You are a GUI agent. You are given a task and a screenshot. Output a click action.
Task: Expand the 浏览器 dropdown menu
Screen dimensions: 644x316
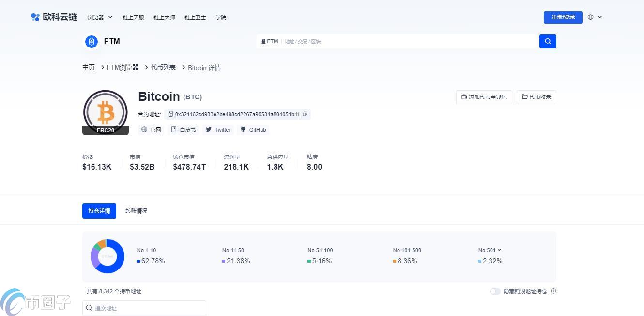point(100,17)
